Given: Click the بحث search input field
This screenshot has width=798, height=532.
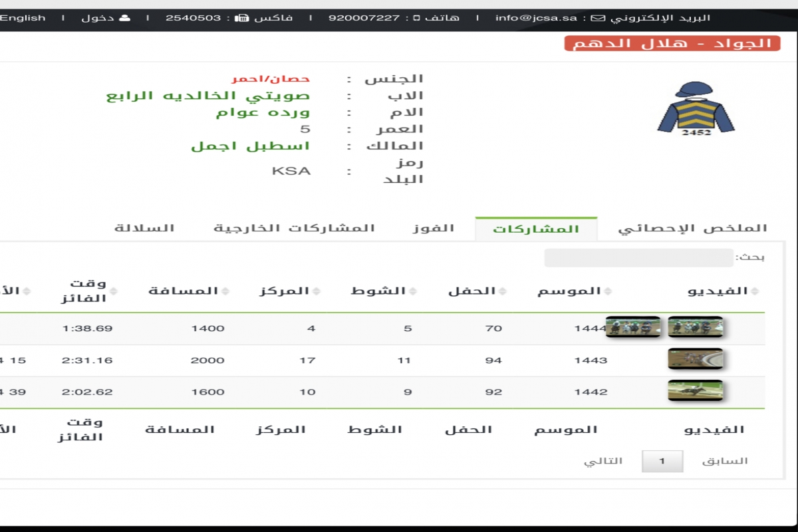Looking at the screenshot, I should [x=638, y=258].
